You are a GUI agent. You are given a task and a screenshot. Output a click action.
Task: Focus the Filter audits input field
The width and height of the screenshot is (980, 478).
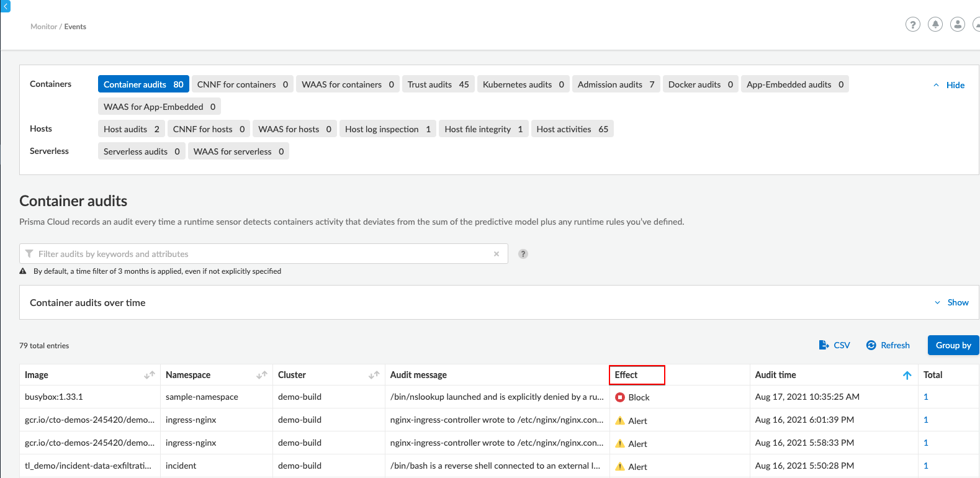point(264,254)
